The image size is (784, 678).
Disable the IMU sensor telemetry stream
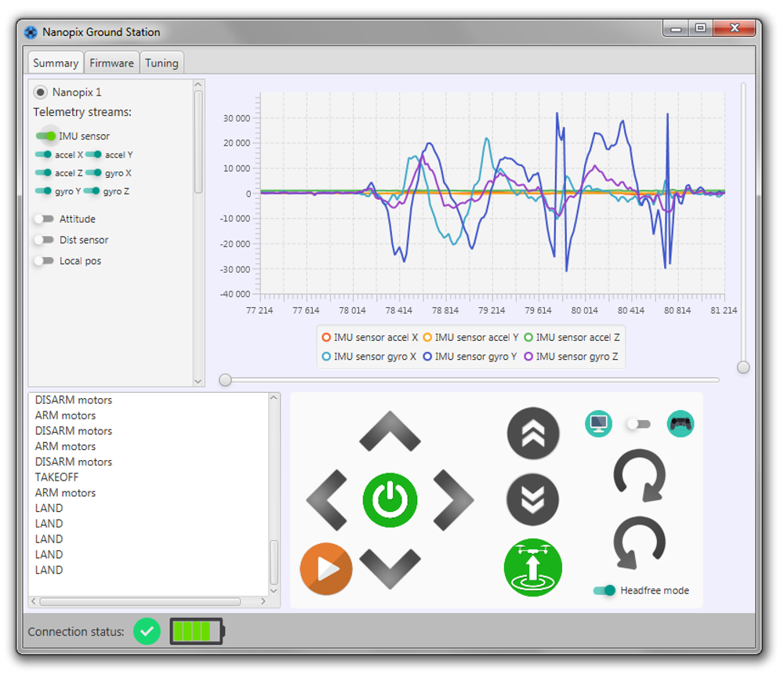(x=45, y=136)
